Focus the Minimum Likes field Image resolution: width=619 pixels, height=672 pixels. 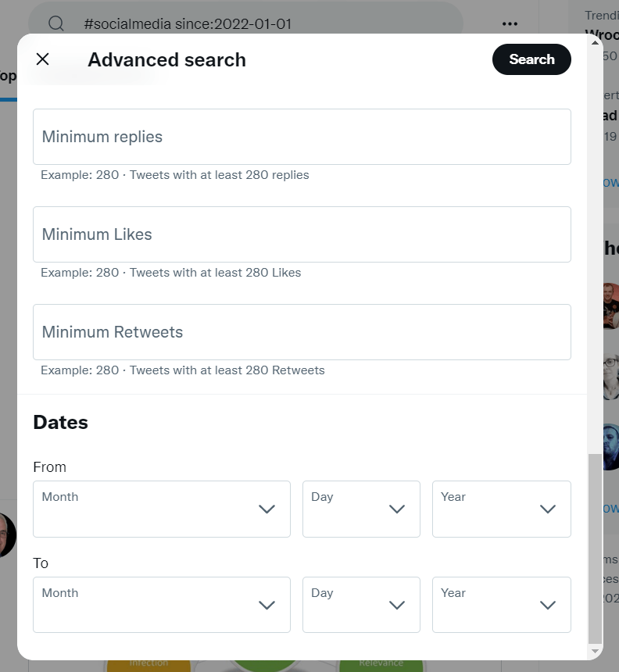pyautogui.click(x=302, y=234)
